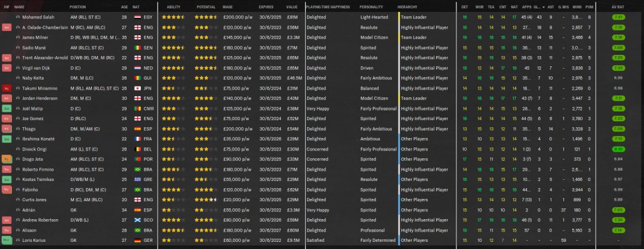
Task: Click Alisson's Professional personality cell
Action: pyautogui.click(x=373, y=230)
